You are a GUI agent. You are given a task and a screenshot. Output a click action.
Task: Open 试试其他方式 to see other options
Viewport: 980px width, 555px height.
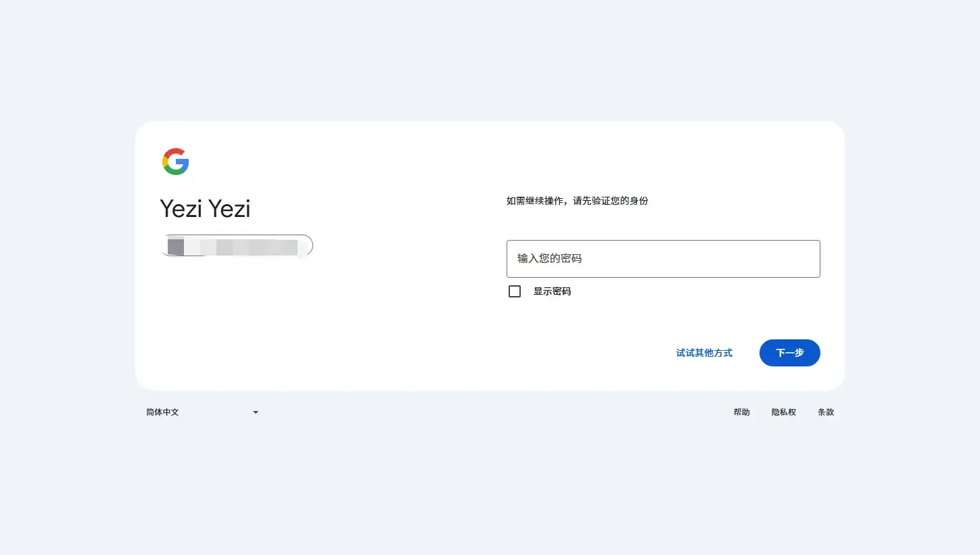click(703, 352)
